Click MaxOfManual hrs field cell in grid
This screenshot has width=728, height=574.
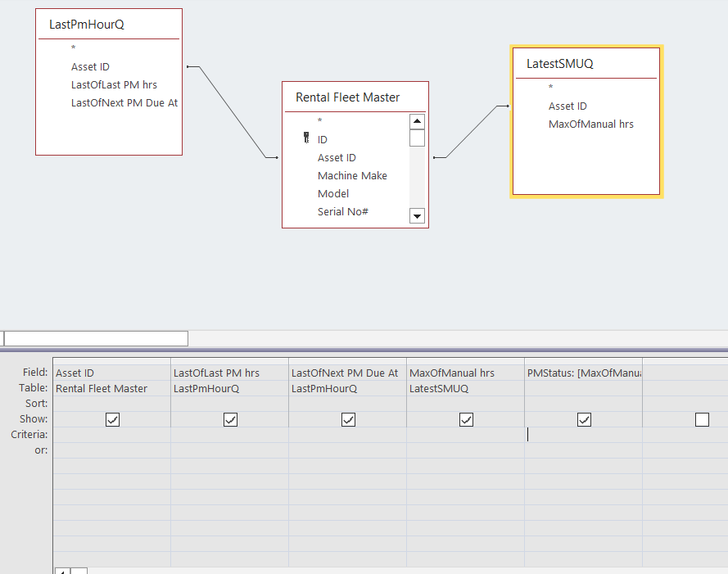(x=466, y=373)
